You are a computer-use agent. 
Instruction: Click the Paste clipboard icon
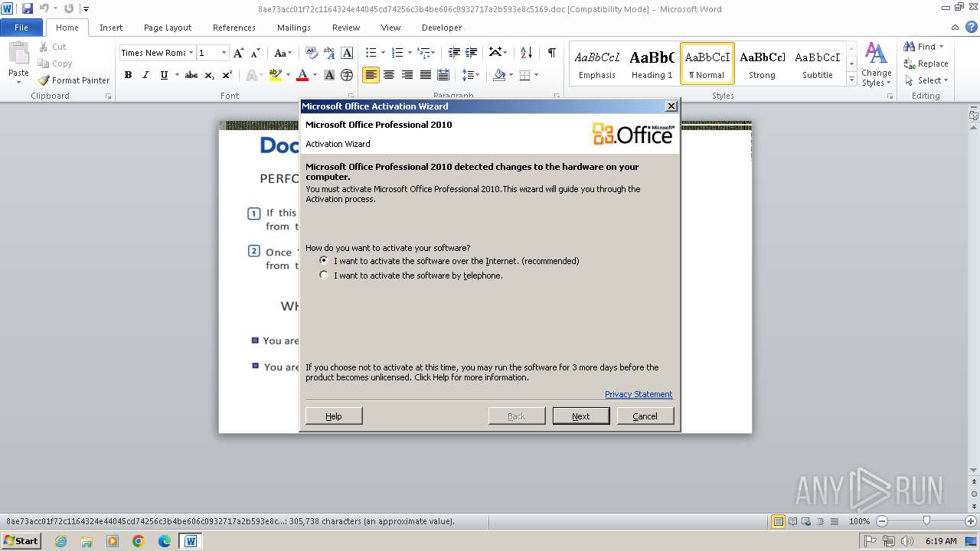(18, 54)
